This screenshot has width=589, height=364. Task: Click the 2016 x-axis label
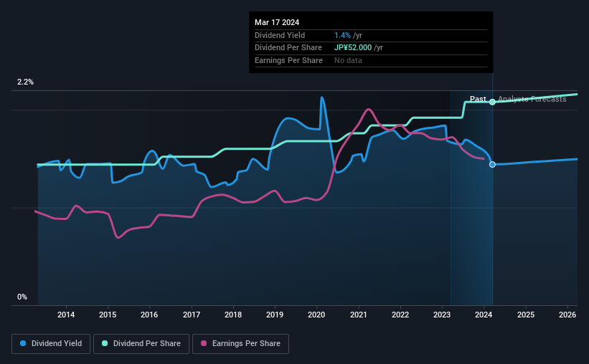[x=149, y=315]
